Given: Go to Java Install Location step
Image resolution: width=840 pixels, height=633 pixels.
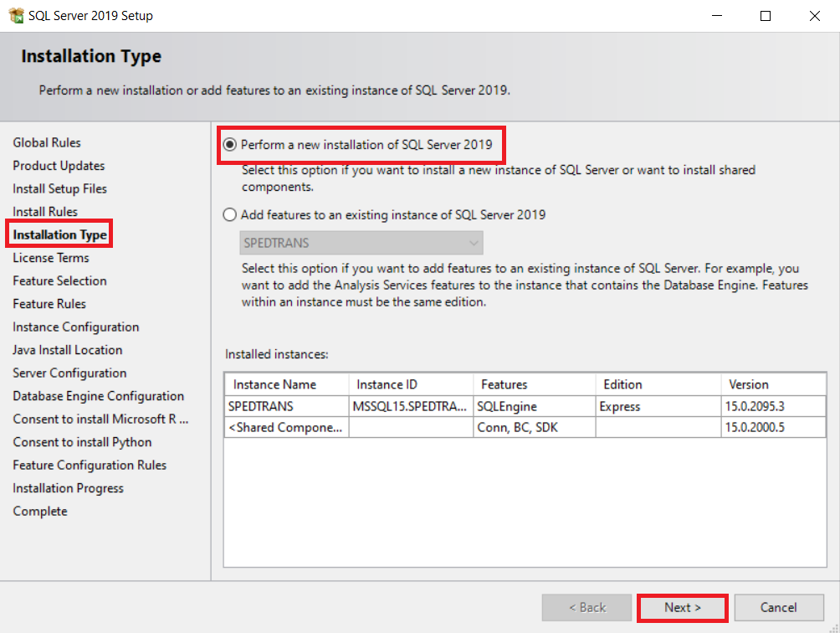Looking at the screenshot, I should tap(68, 350).
